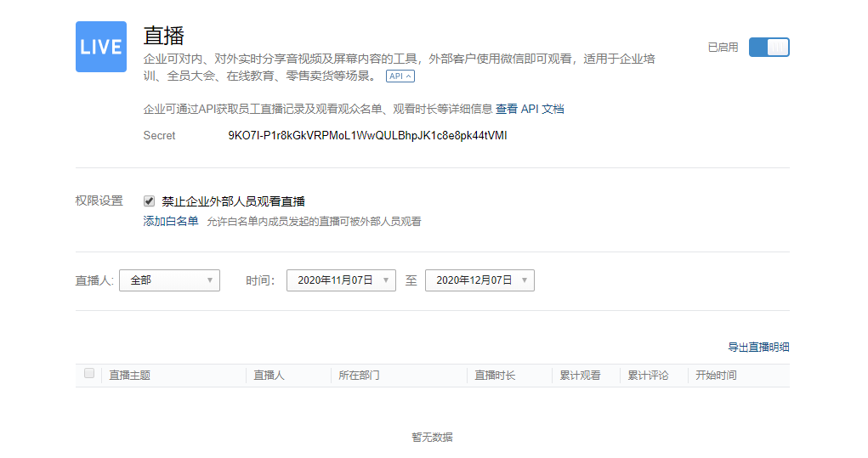The height and width of the screenshot is (458, 868).
Task: Click the 暂无数据 empty message
Action: click(x=433, y=437)
